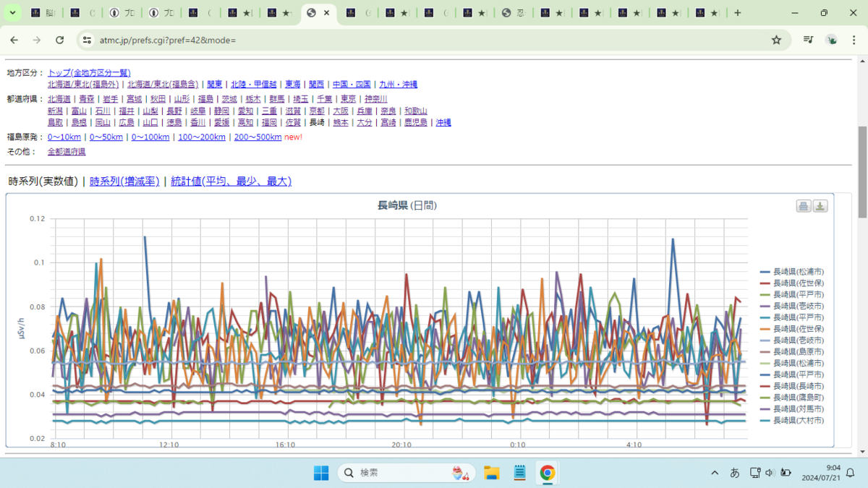
Task: Switch to 時系列(増減率) view
Action: [124, 181]
